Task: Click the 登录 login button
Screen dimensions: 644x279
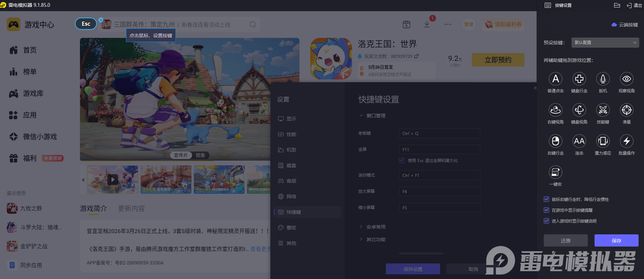Action: tap(469, 24)
